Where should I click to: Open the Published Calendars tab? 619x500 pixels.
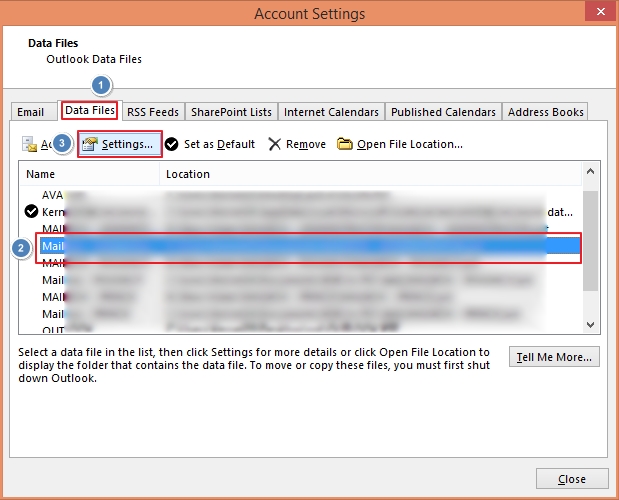click(x=443, y=112)
